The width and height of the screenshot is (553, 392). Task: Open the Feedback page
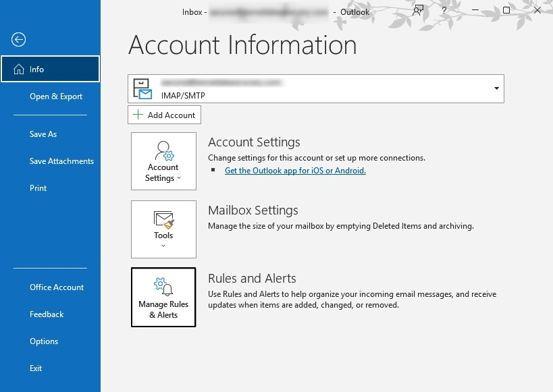[x=47, y=314]
